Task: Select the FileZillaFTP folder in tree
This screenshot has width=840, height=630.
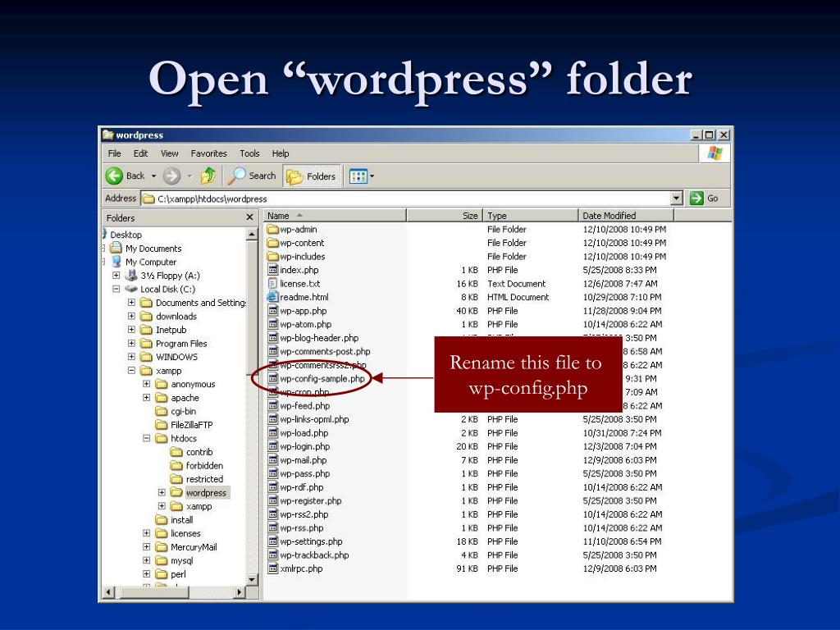Action: [x=191, y=425]
